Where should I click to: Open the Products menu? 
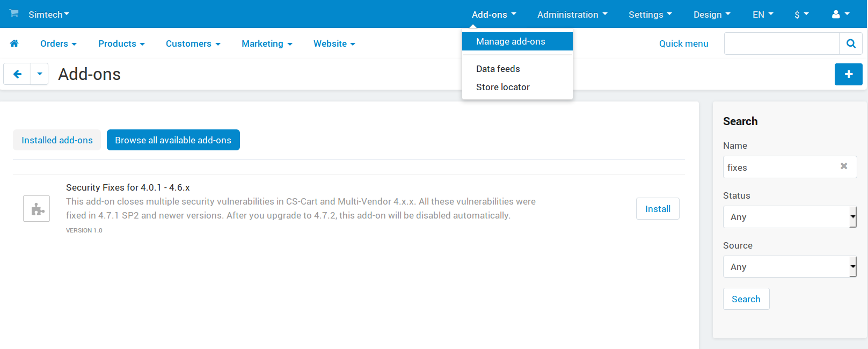tap(121, 43)
